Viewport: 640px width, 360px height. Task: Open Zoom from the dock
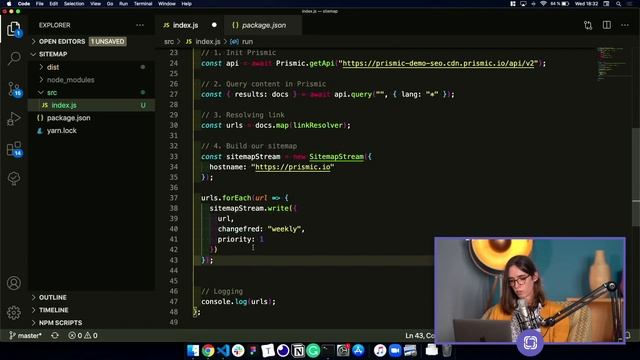click(395, 350)
